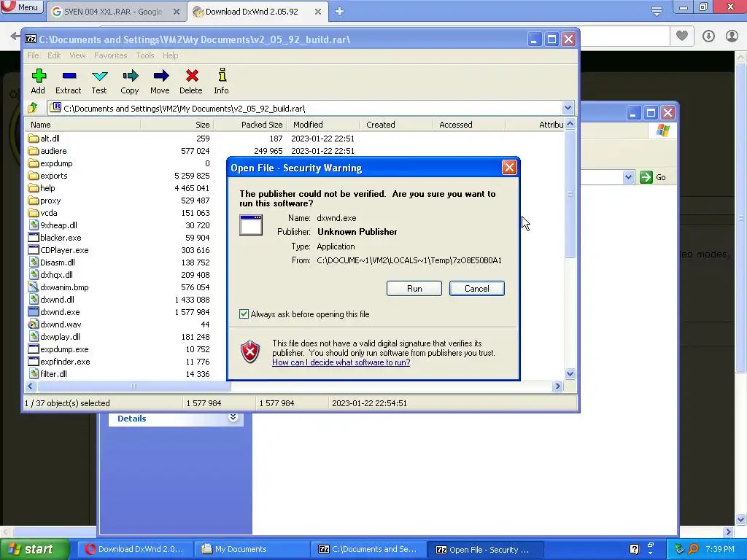Click the Info toolbar icon
The image size is (747, 560).
[222, 75]
